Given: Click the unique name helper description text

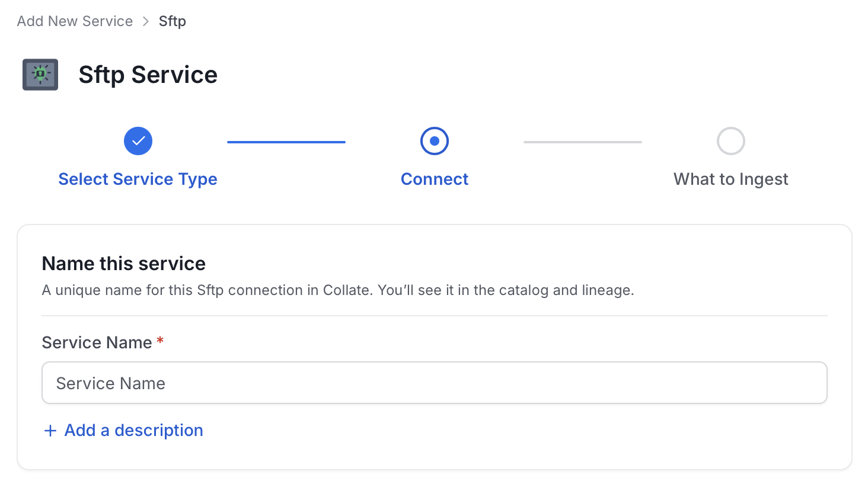Looking at the screenshot, I should coord(338,291).
